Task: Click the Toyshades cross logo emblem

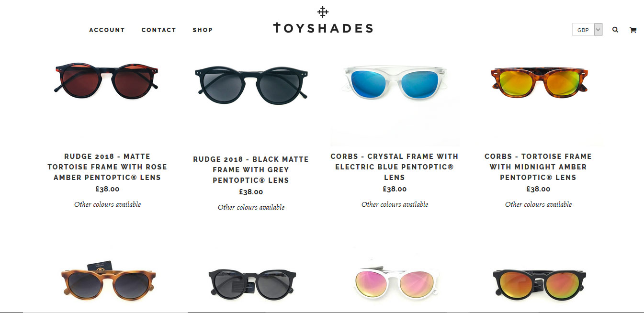Action: click(x=323, y=12)
